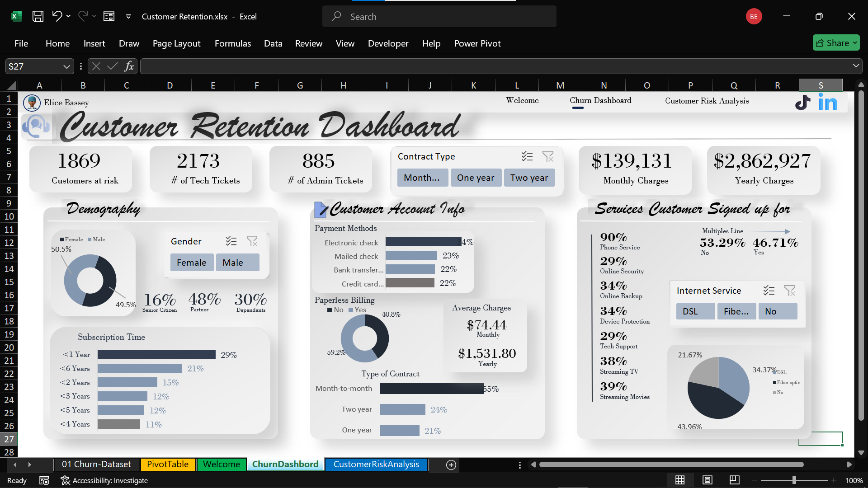
Task: Add a new sheet with plus icon
Action: (x=451, y=465)
